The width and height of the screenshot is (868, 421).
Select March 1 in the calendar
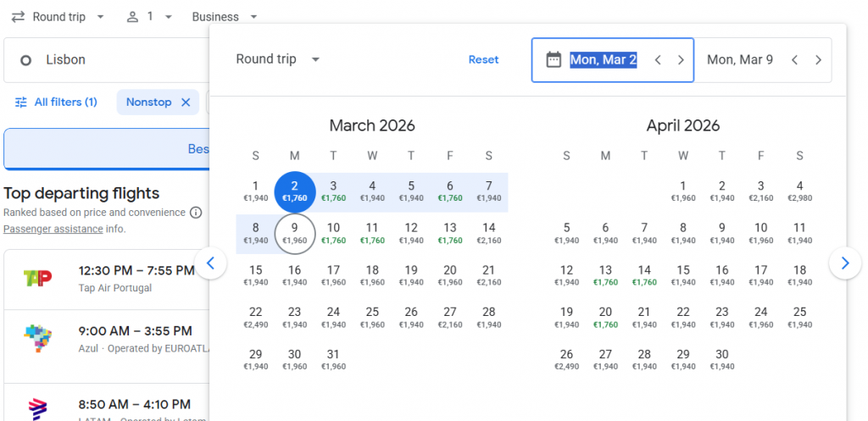tap(256, 191)
